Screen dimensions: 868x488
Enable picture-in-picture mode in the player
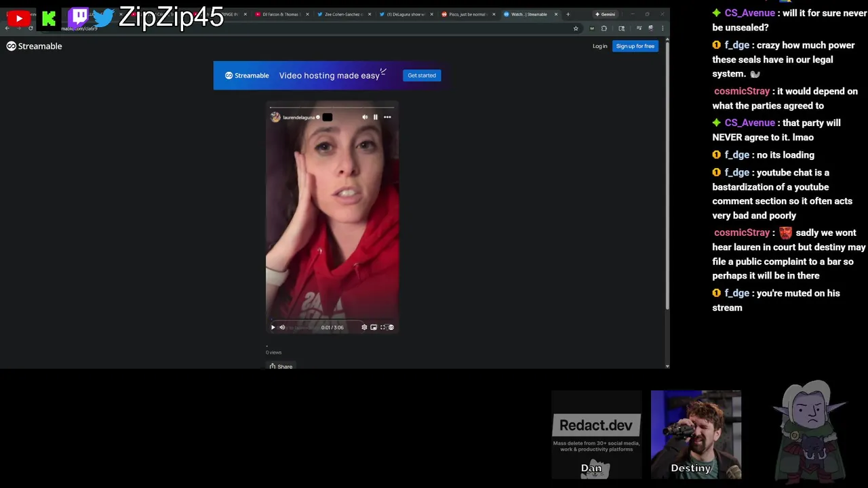(x=374, y=327)
